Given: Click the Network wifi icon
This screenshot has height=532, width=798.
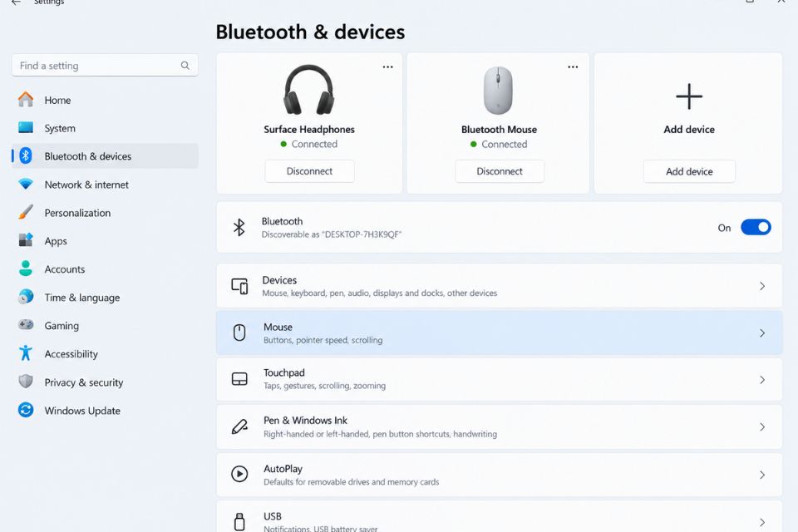Looking at the screenshot, I should 26,184.
